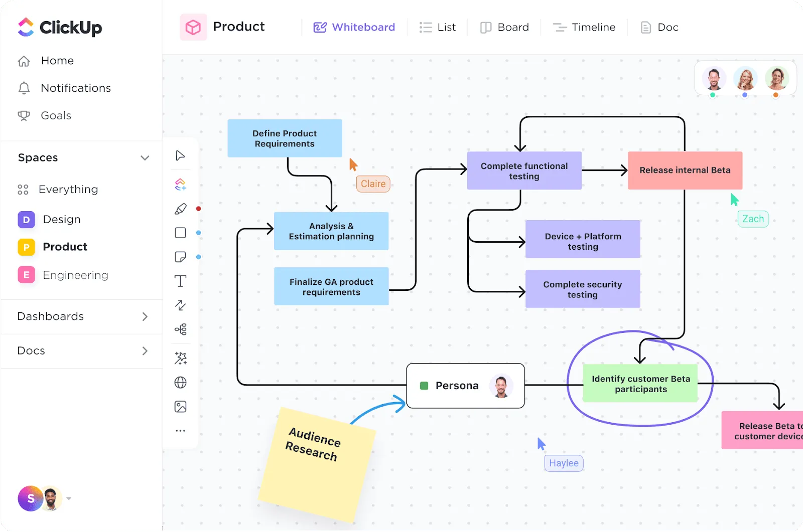Click the Notifications bell icon
Image resolution: width=803 pixels, height=532 pixels.
[x=24, y=88]
